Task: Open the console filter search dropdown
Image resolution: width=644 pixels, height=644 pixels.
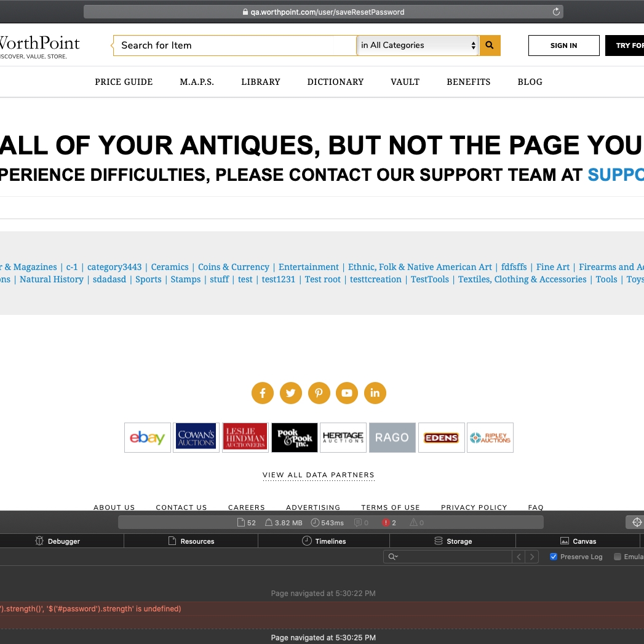Action: [393, 557]
